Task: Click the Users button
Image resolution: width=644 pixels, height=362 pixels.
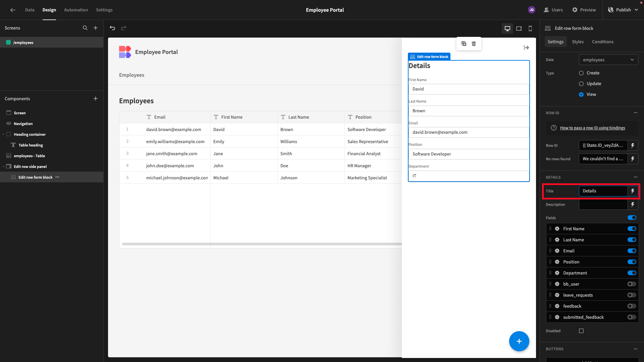Action: coord(553,10)
